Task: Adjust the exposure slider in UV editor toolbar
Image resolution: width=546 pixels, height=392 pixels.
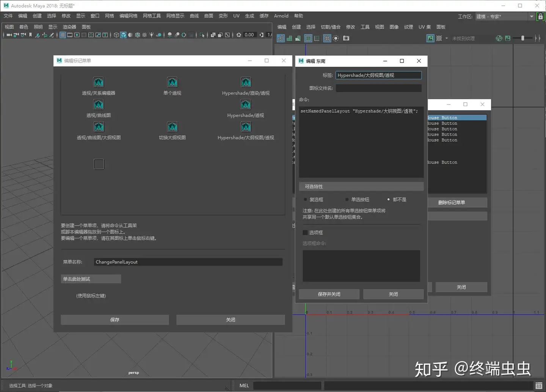Action: (523, 38)
